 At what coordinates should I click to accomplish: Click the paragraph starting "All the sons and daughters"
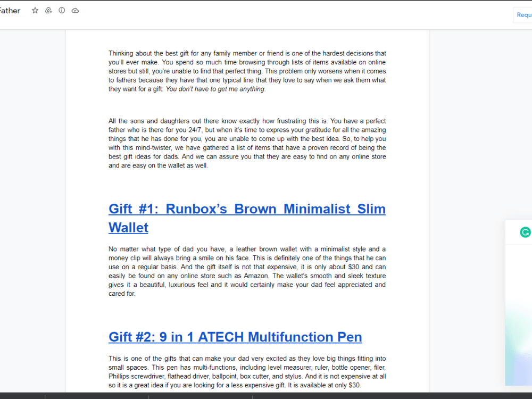(247, 143)
